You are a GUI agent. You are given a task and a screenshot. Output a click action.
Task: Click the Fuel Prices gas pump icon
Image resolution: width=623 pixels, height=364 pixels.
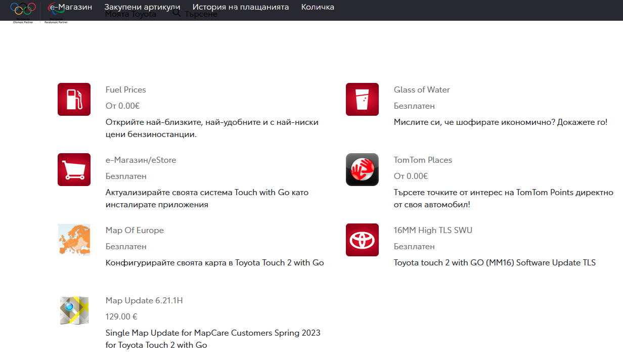[74, 99]
